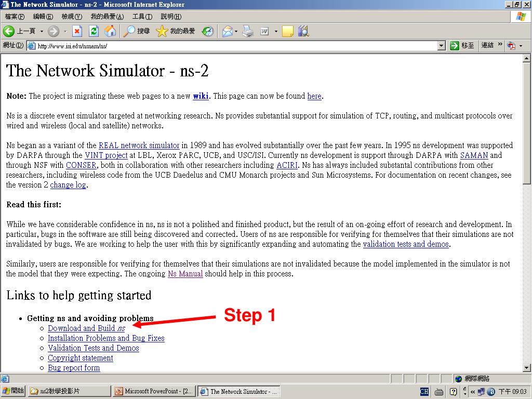Click the green Go arrow button

[x=454, y=46]
